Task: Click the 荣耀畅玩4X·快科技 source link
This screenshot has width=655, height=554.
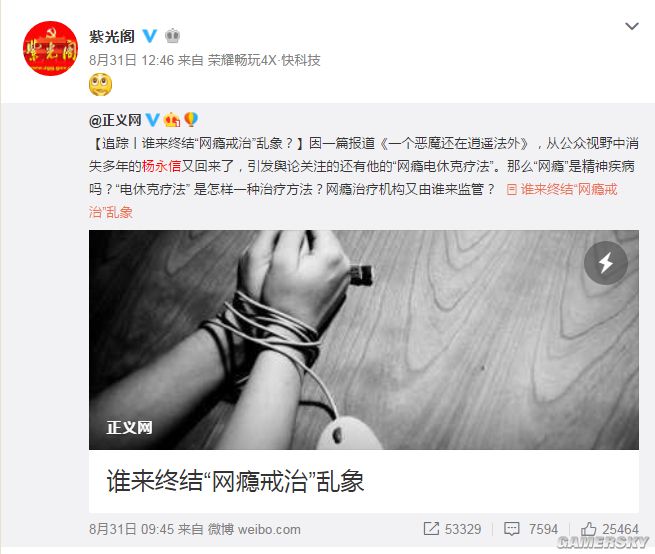Action: tap(264, 61)
